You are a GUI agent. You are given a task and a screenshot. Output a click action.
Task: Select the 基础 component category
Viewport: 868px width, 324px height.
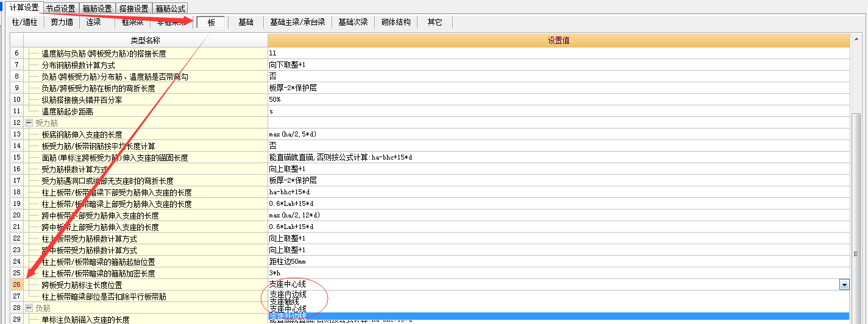pos(246,22)
